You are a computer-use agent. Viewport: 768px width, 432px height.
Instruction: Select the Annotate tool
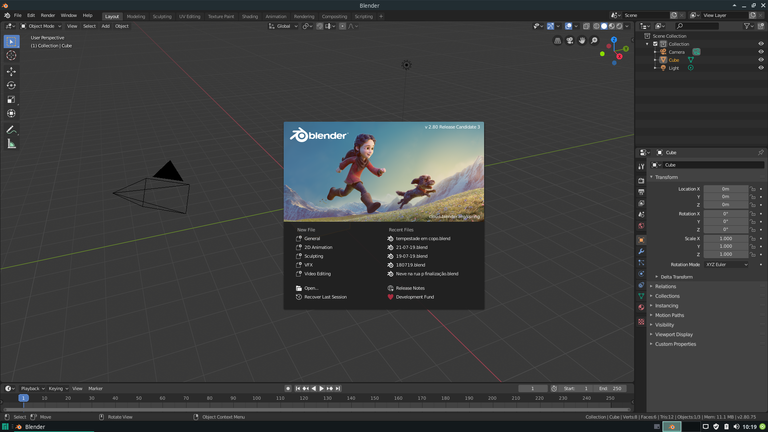11,130
